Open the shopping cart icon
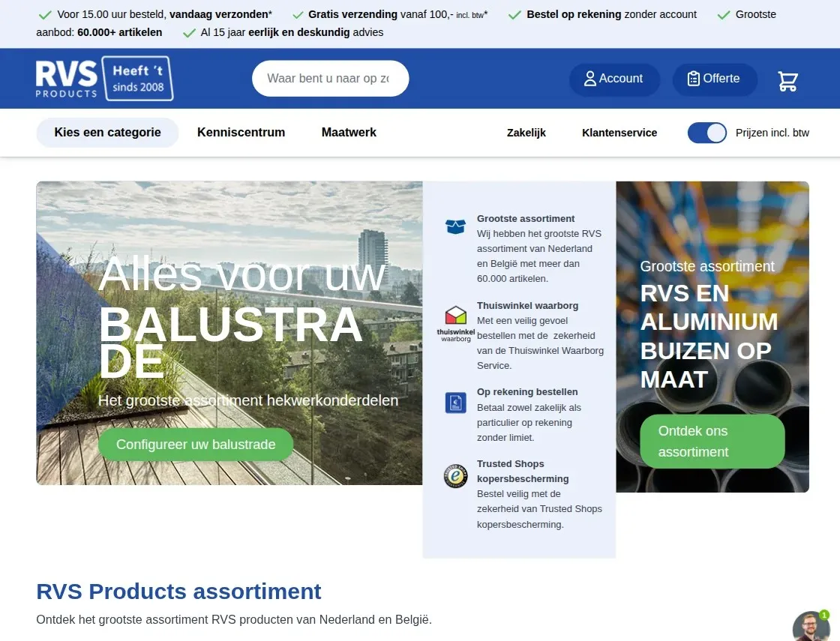The height and width of the screenshot is (641, 840). (x=787, y=81)
